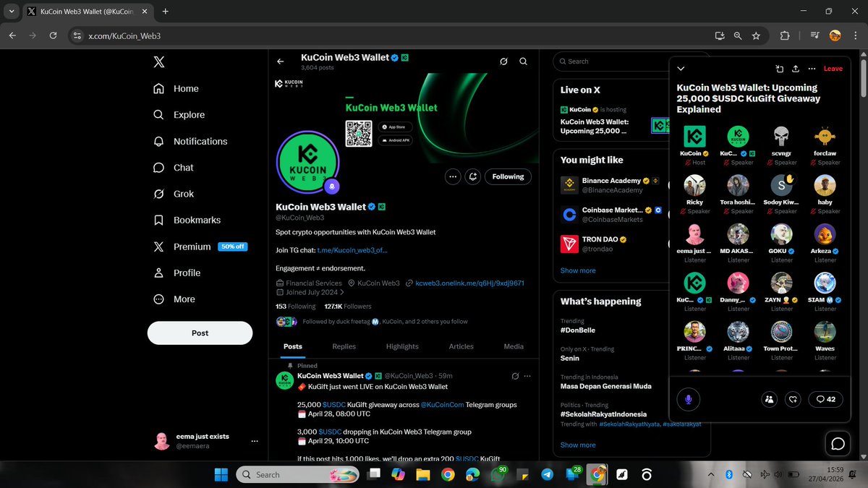Viewport: 868px width, 488px height.
Task: Toggle the Following button
Action: pos(508,176)
